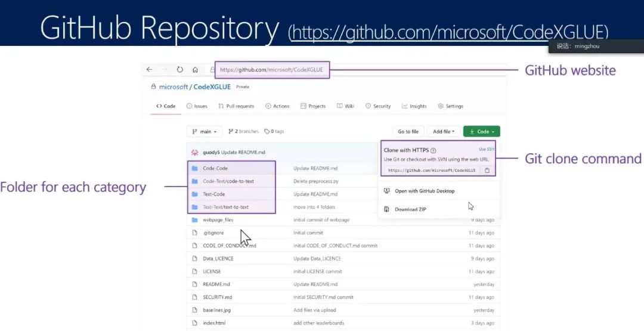Image resolution: width=644 pixels, height=331 pixels.
Task: View the 2 branches link
Action: (x=243, y=131)
